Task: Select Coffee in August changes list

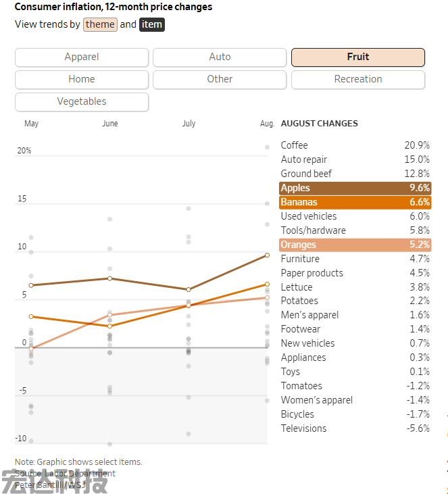Action: tap(355, 145)
